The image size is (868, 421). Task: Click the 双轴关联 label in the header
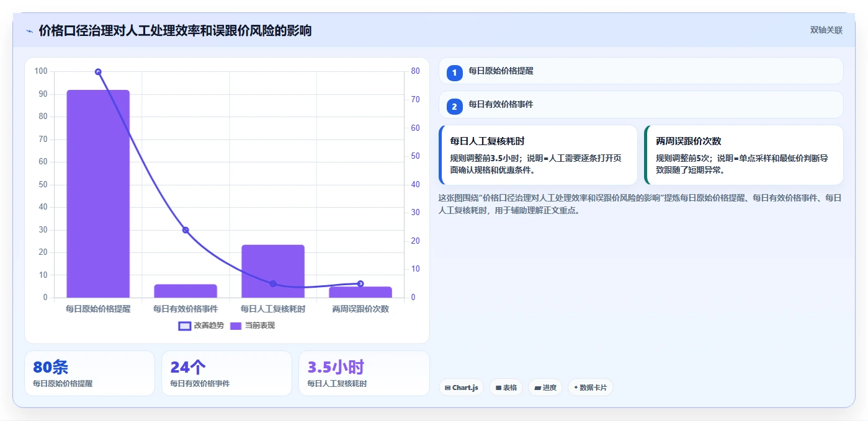coord(826,30)
